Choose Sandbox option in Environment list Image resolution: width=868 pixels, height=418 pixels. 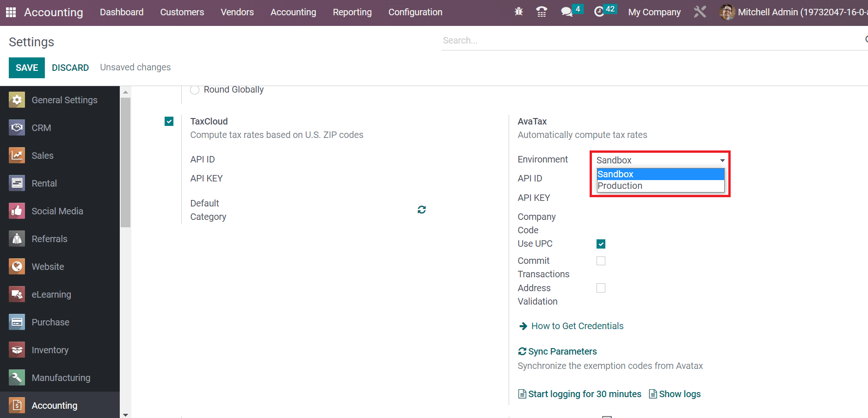tap(660, 174)
